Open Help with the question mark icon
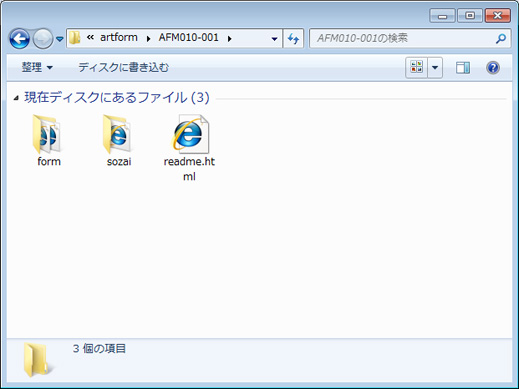The height and width of the screenshot is (389, 519). (493, 68)
